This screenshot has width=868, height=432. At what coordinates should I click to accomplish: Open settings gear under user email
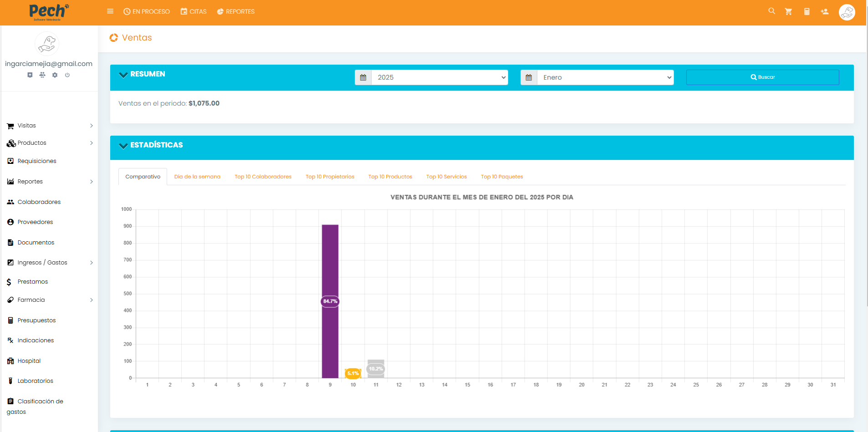(55, 75)
